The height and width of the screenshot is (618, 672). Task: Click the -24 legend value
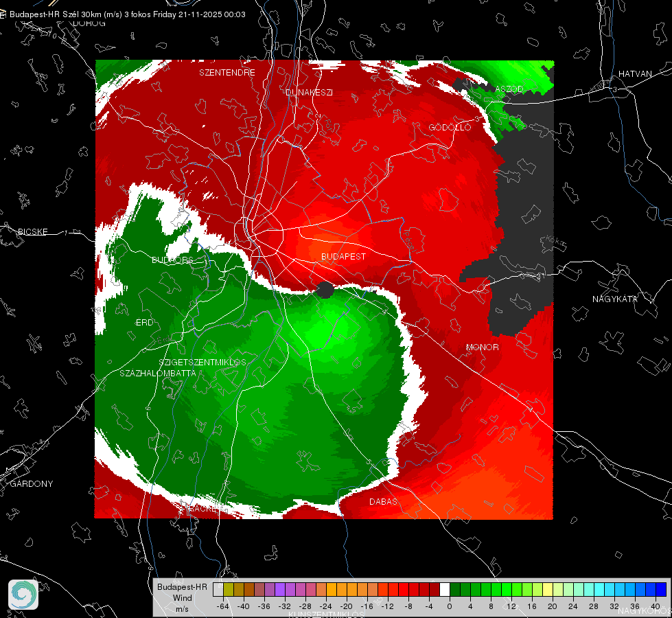pos(326,606)
